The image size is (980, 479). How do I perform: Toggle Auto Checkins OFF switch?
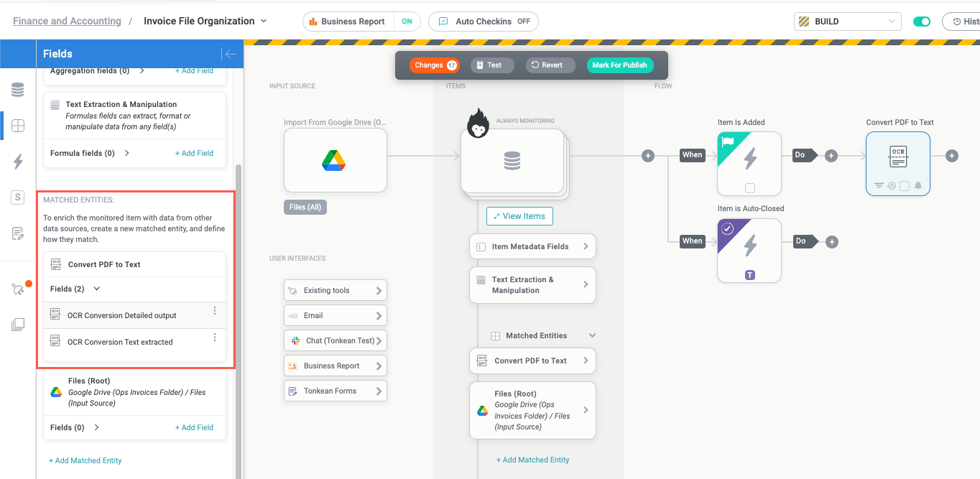coord(524,22)
